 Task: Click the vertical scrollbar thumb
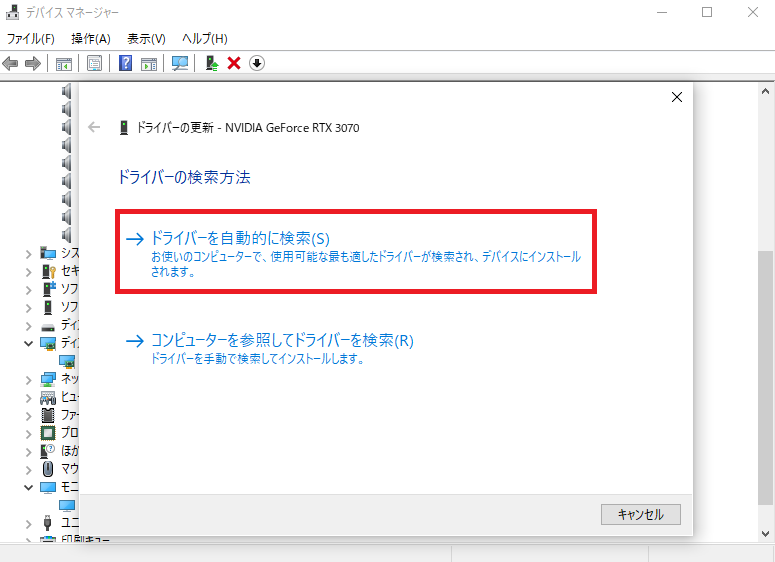(765, 378)
